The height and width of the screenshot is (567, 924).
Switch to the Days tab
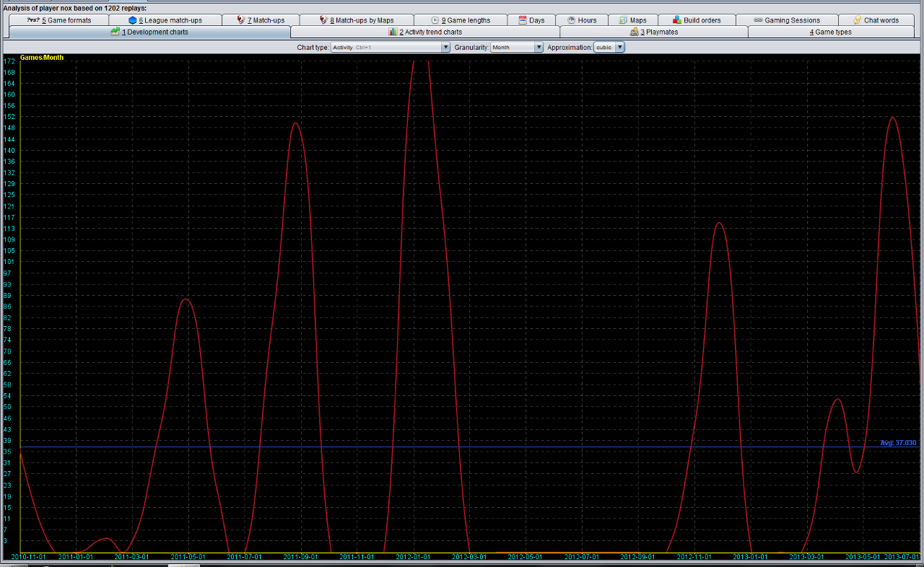[531, 20]
